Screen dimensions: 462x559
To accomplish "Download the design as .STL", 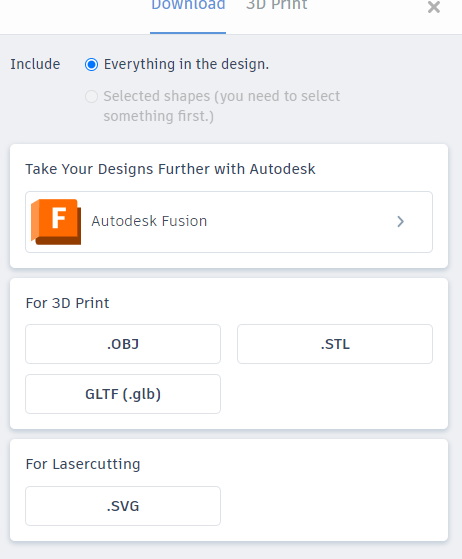I will pos(335,344).
